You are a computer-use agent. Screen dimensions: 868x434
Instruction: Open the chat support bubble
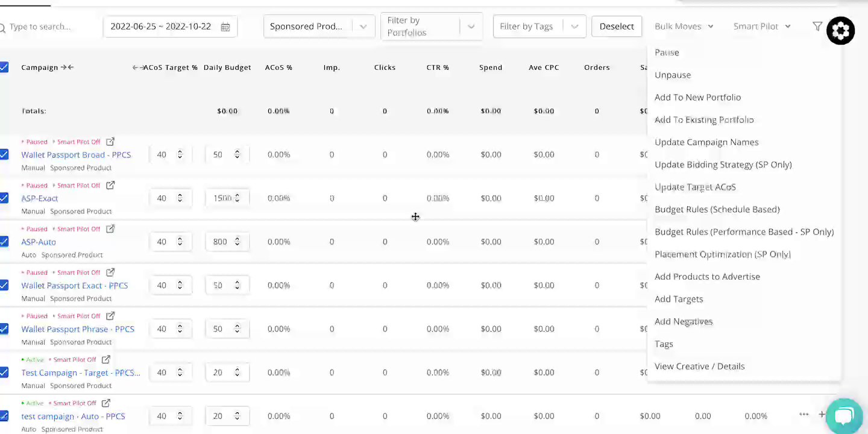tap(844, 415)
